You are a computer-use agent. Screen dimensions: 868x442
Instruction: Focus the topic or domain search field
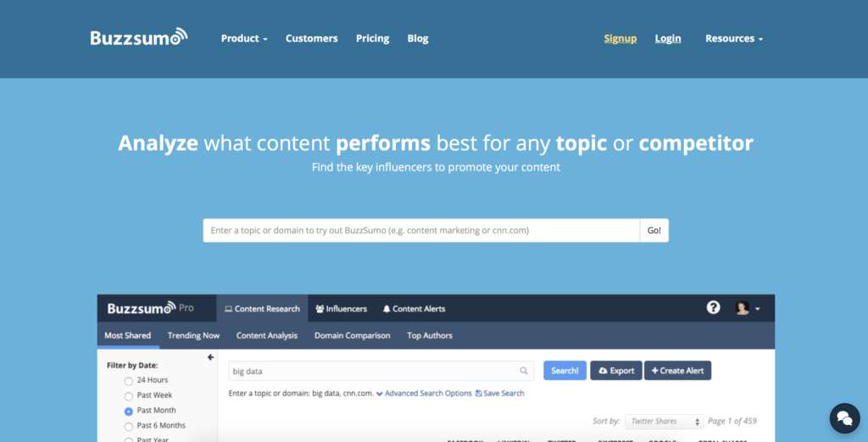point(421,231)
